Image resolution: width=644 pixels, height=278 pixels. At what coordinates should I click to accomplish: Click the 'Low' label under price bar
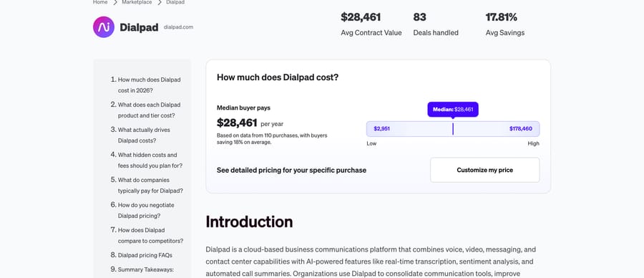click(371, 143)
